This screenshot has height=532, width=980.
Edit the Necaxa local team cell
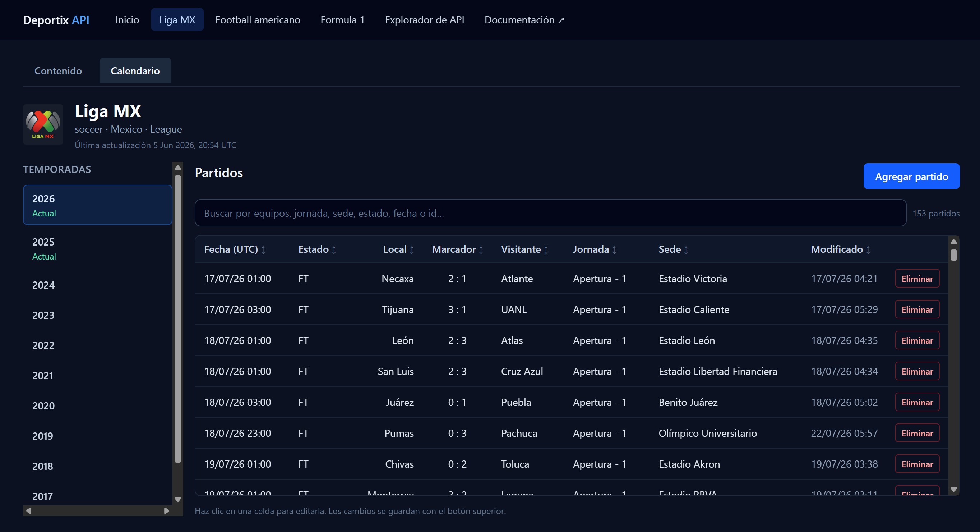pyautogui.click(x=398, y=279)
